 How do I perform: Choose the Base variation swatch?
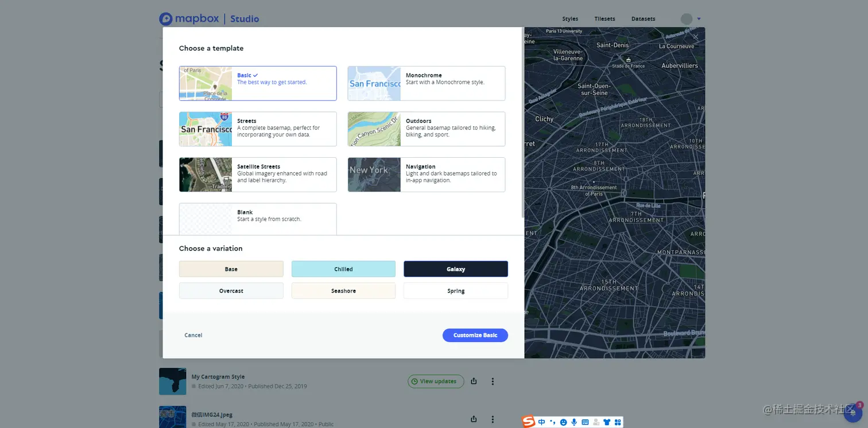(231, 269)
